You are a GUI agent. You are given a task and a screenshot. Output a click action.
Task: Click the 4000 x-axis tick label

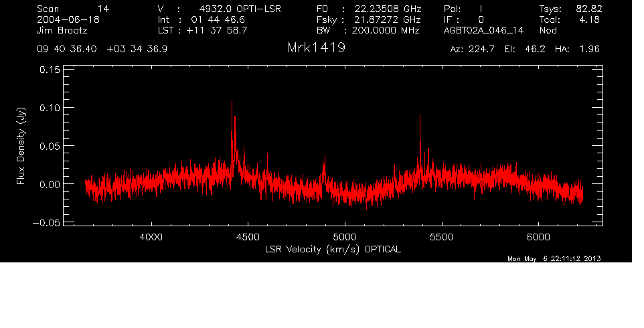pyautogui.click(x=151, y=237)
